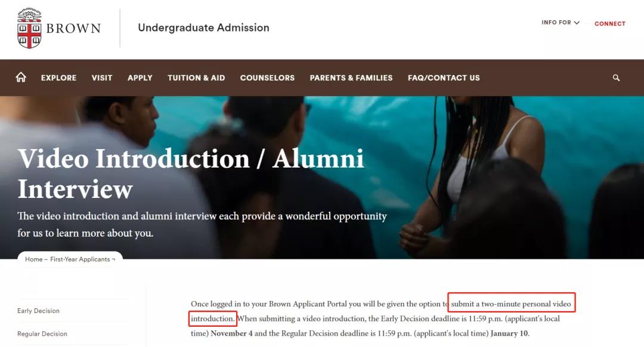Open Early Decision in the sidebar
This screenshot has width=644, height=347.
(38, 311)
